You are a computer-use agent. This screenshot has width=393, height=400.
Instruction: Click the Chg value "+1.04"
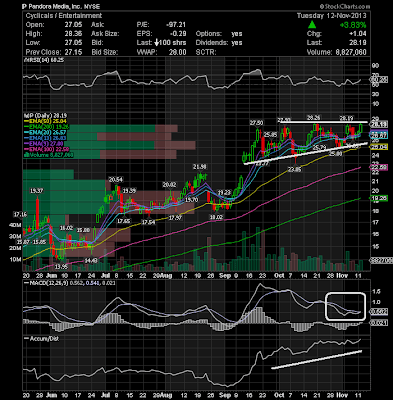(x=357, y=34)
